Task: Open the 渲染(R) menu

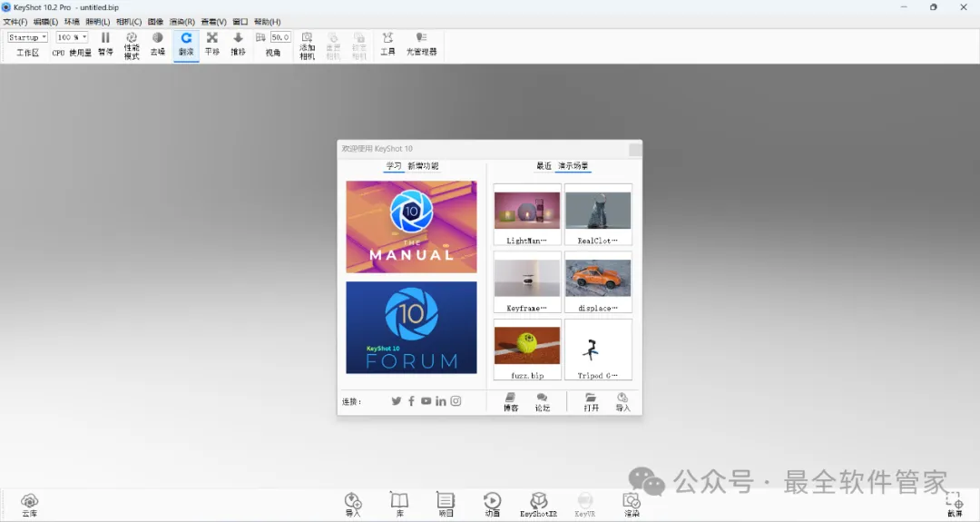Action: pos(181,22)
